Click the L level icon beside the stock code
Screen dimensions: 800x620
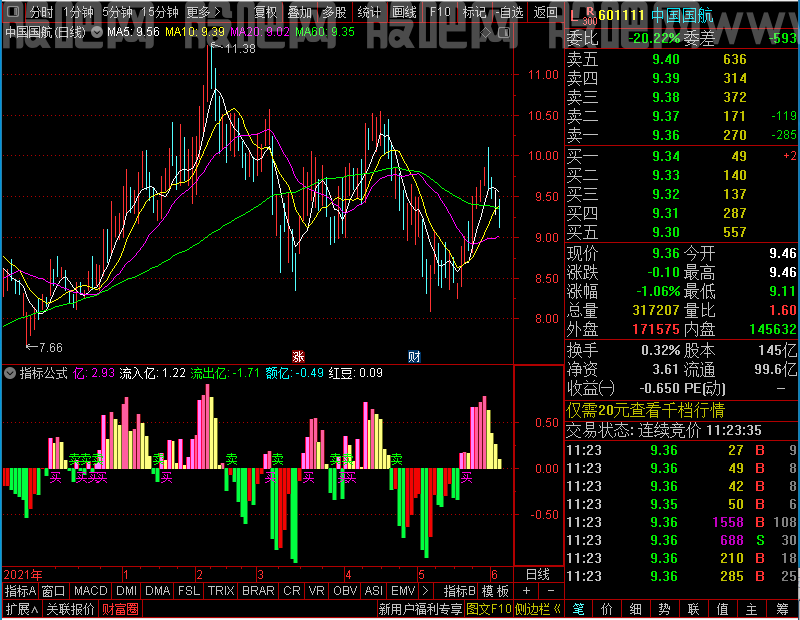click(574, 16)
